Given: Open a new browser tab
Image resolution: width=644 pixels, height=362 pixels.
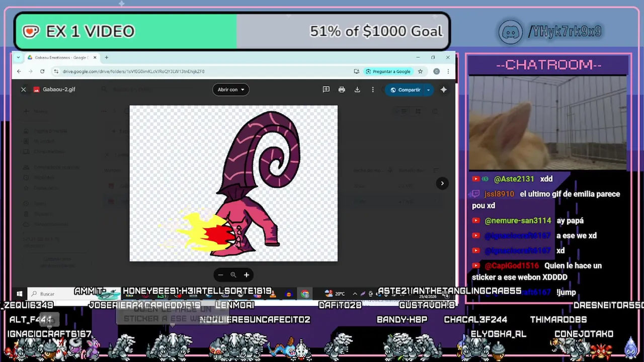Looking at the screenshot, I should point(106,57).
